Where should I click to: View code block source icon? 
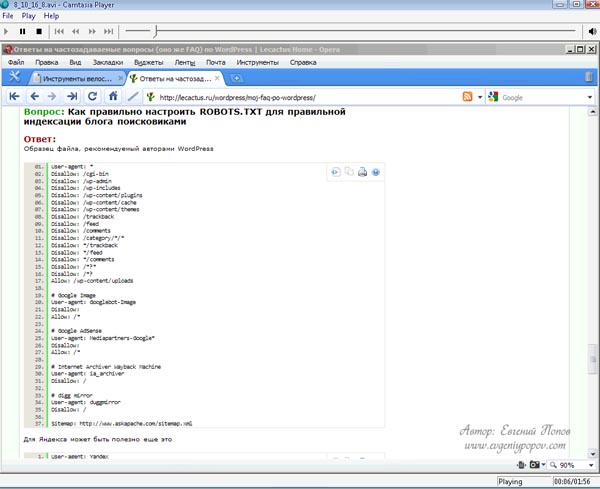point(336,172)
